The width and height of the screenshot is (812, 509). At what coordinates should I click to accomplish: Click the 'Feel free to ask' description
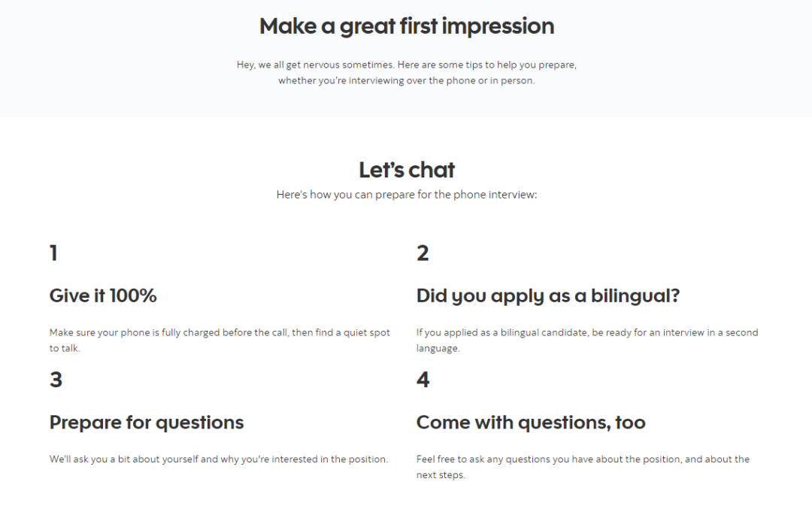pos(583,467)
